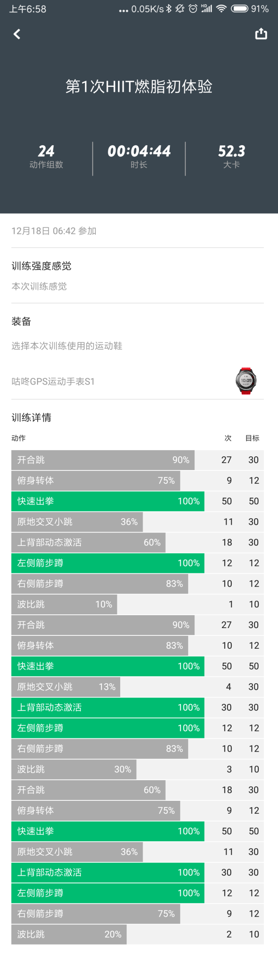Tap the muted bell status icon
Image resolution: width=278 pixels, height=980 pixels.
pos(180,9)
